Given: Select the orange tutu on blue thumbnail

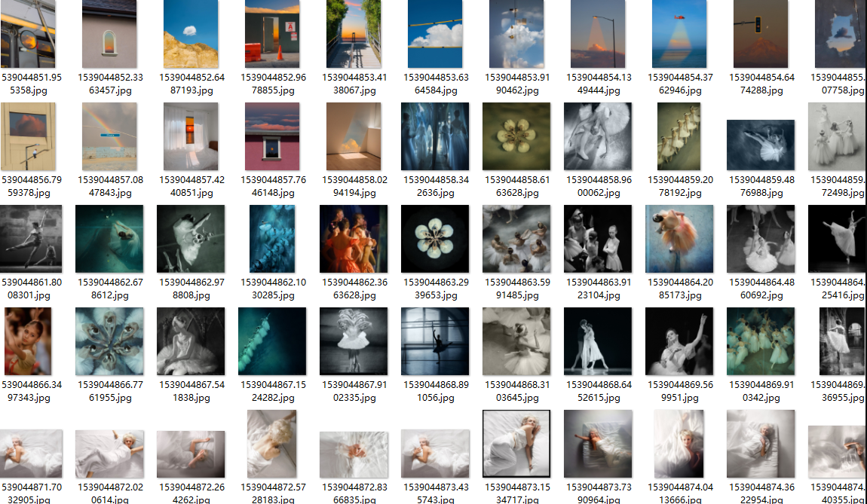Looking at the screenshot, I should 679,240.
